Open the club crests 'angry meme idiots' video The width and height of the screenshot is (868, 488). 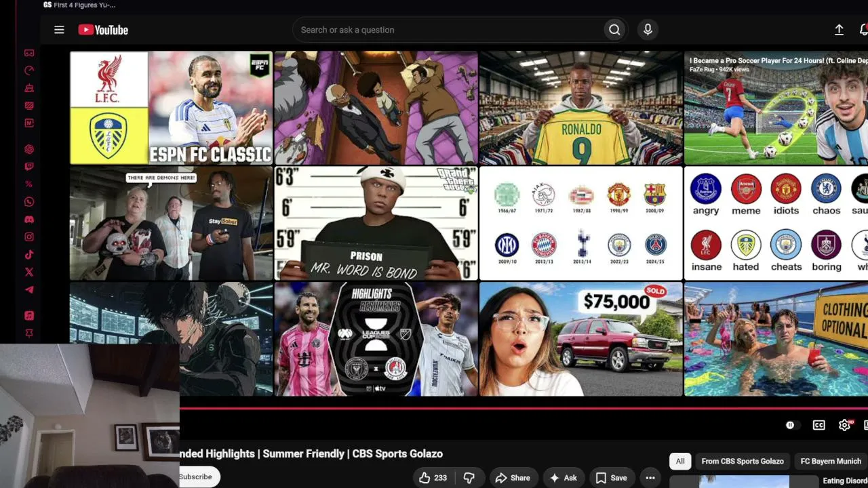point(776,223)
